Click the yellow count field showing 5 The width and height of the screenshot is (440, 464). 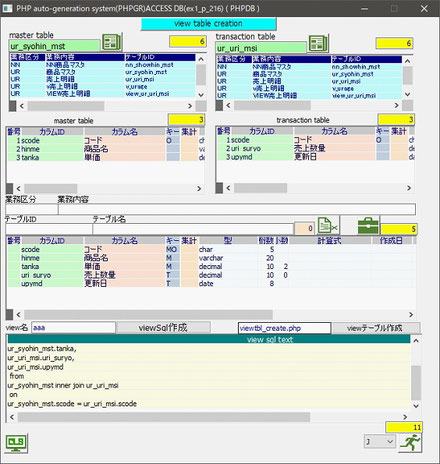click(399, 229)
